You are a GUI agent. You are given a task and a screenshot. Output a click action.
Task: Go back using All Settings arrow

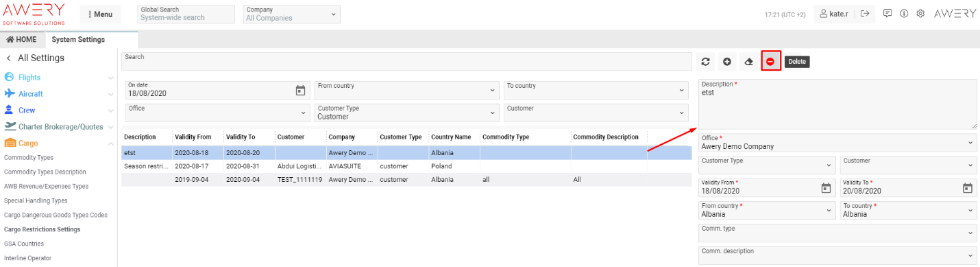coord(9,58)
